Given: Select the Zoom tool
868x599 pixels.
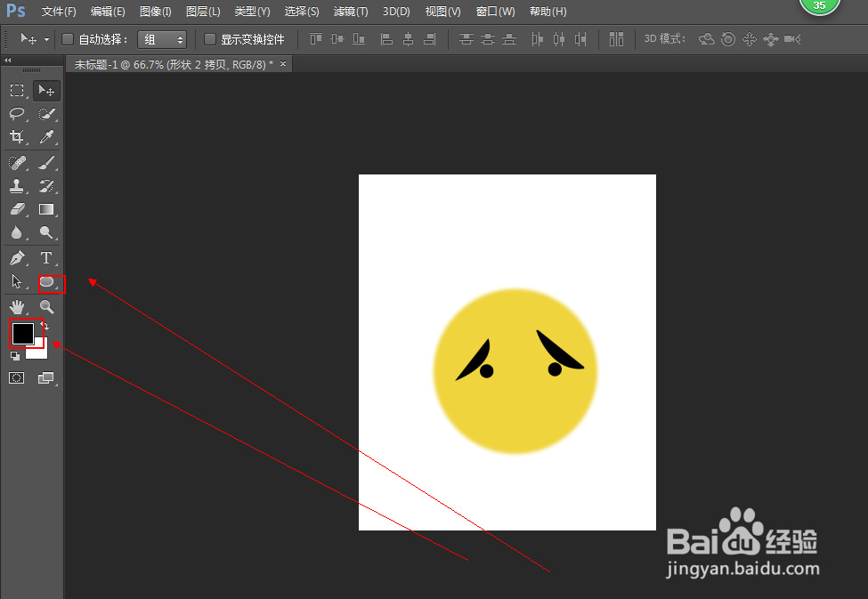Looking at the screenshot, I should (46, 306).
